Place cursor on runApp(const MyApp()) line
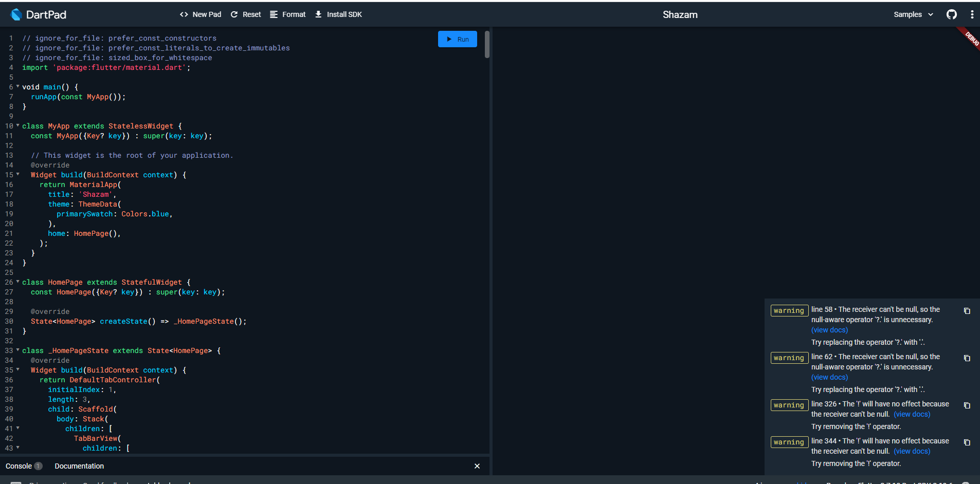The height and width of the screenshot is (484, 980). [x=78, y=97]
